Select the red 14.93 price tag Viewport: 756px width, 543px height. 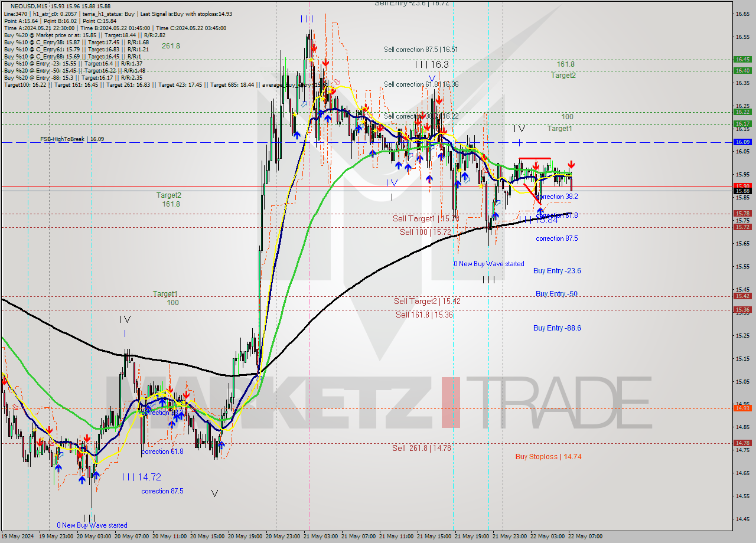point(742,408)
